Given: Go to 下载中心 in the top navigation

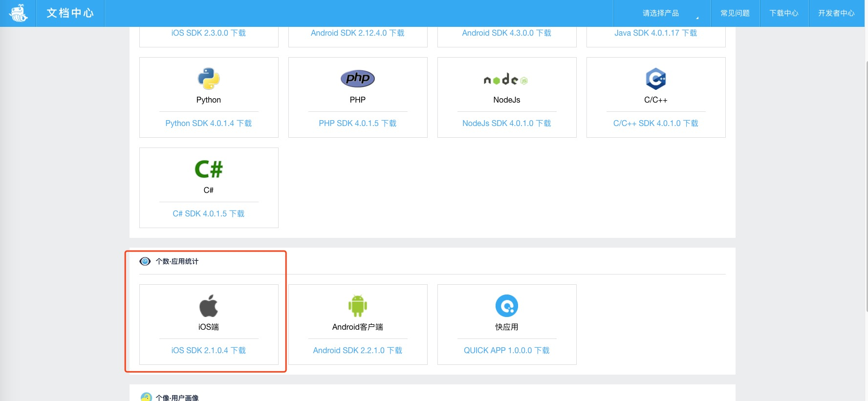Looking at the screenshot, I should [784, 13].
